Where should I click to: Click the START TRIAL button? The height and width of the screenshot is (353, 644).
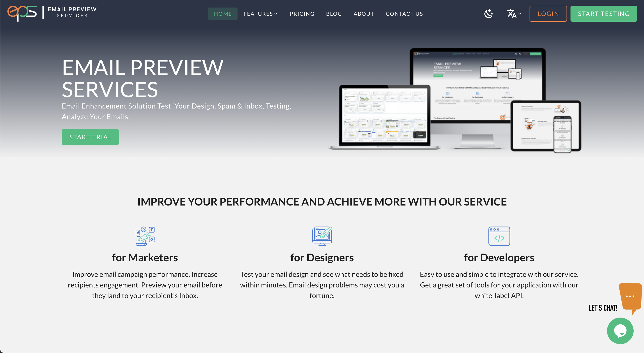pyautogui.click(x=90, y=137)
